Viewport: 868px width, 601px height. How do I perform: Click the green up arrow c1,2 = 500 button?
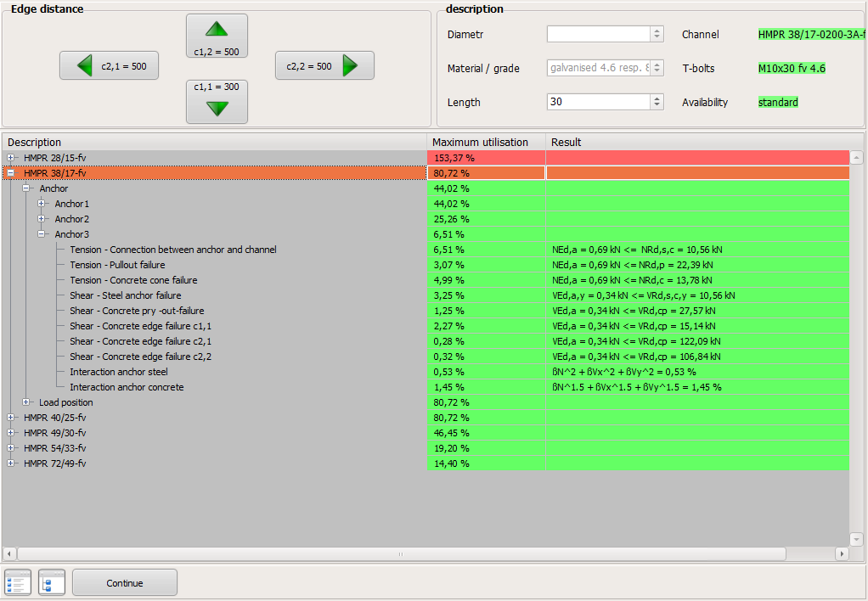click(217, 36)
